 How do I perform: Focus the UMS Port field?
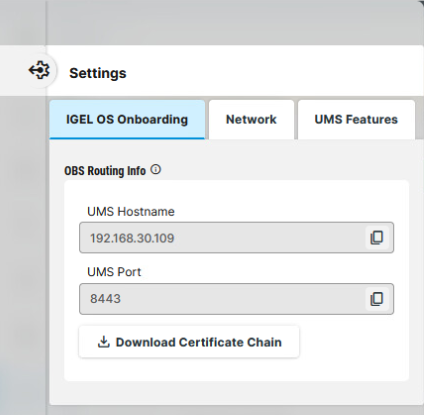coord(236,299)
